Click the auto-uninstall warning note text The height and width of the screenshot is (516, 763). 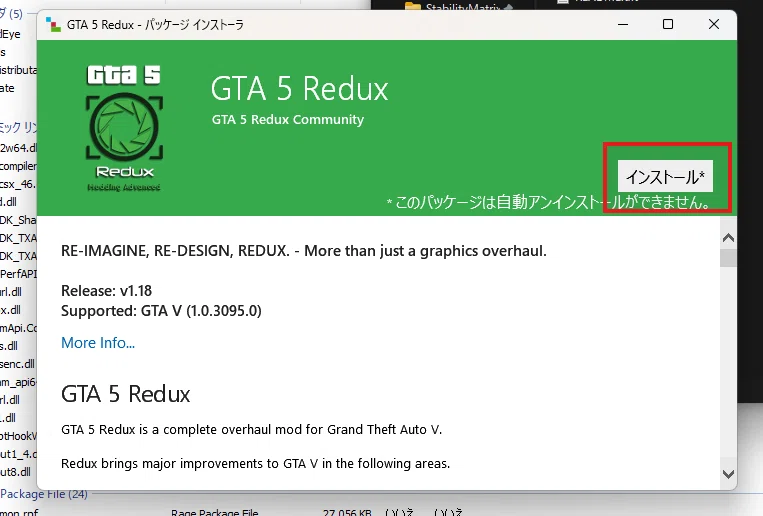[x=550, y=202]
